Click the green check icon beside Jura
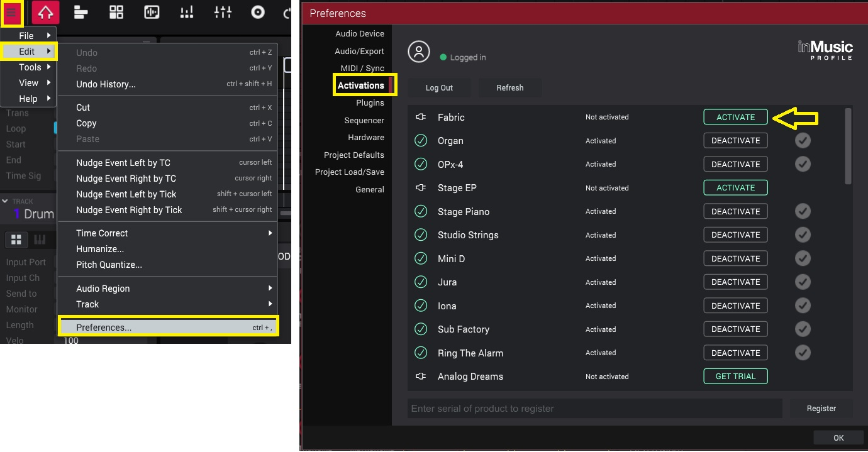 click(421, 282)
